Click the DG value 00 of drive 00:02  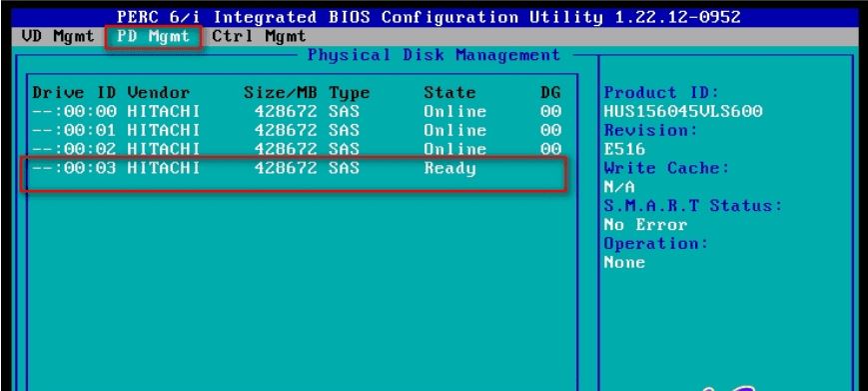pyautogui.click(x=550, y=149)
